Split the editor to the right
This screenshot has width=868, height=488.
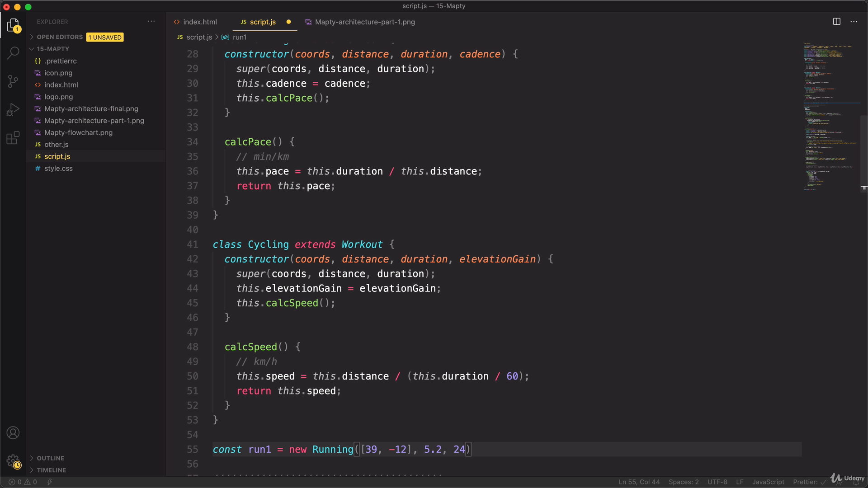click(x=836, y=22)
